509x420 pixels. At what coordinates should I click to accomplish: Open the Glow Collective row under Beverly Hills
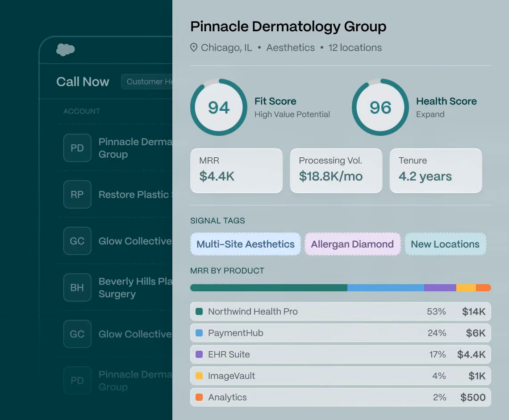[115, 334]
